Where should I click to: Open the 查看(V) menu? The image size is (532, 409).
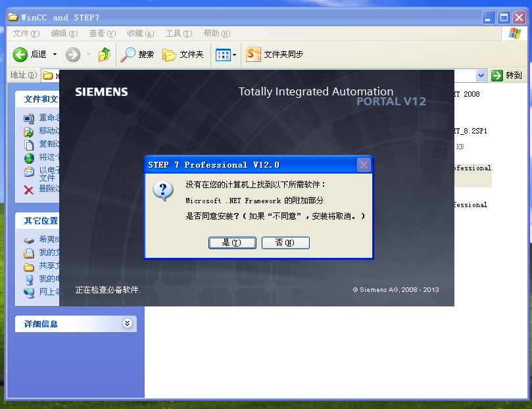(102, 34)
